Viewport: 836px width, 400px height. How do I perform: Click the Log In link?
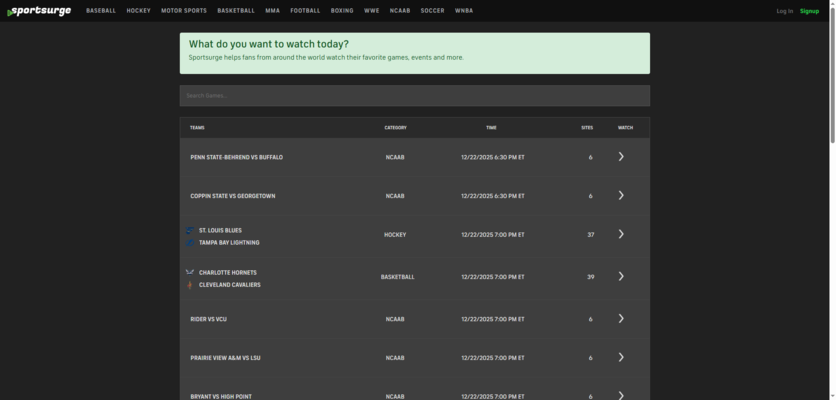784,11
